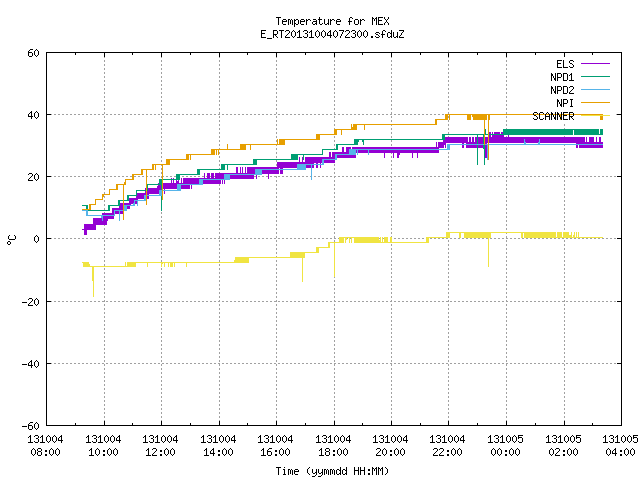Click the blue NPD2 legend line sample
The width and height of the screenshot is (640, 480).
click(x=595, y=90)
